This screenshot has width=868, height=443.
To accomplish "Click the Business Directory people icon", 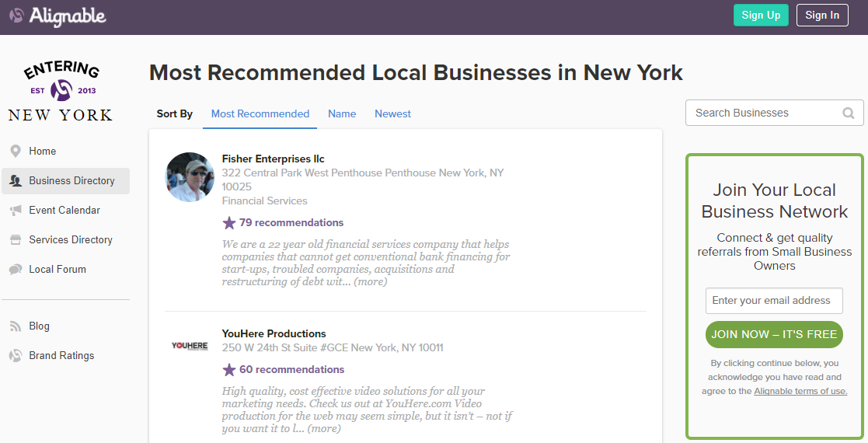I will pos(16,181).
